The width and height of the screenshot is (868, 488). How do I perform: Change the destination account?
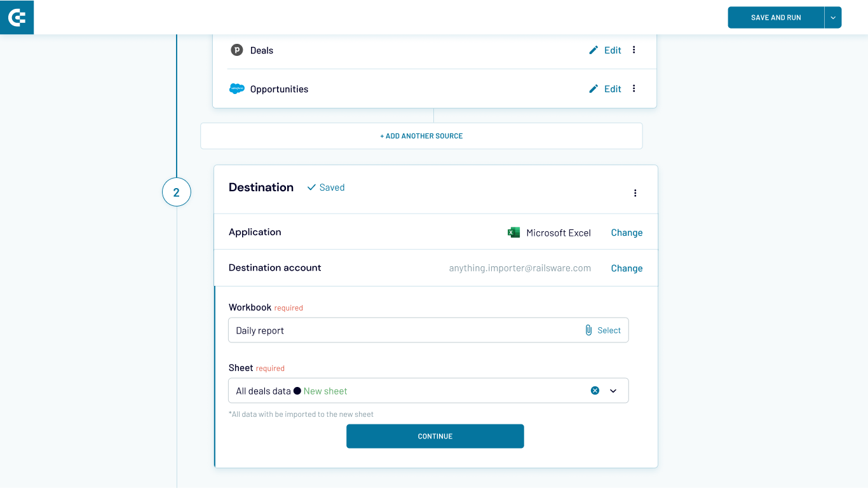(x=627, y=268)
